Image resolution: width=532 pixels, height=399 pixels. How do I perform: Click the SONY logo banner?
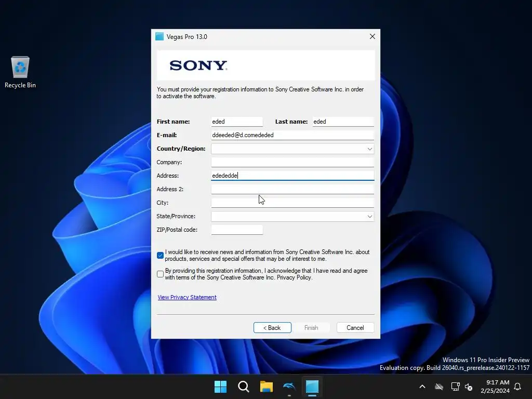265,65
